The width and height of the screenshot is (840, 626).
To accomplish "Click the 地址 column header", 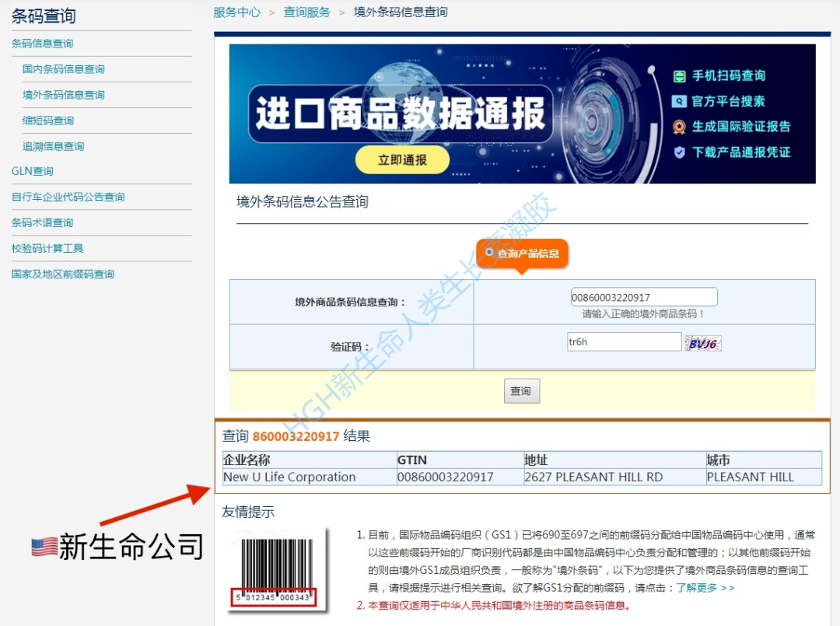I will (615, 460).
